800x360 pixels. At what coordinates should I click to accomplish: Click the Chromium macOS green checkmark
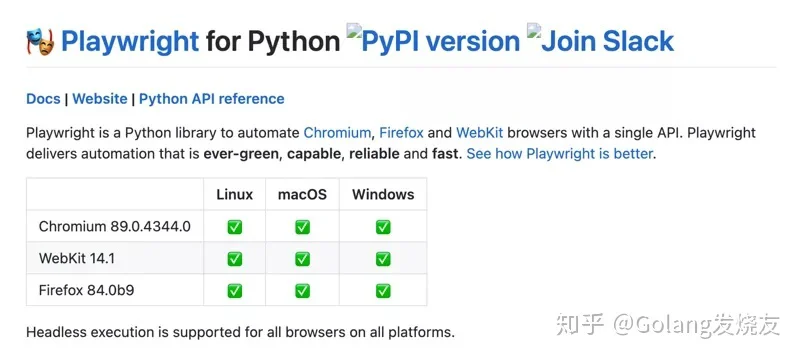[x=303, y=226]
